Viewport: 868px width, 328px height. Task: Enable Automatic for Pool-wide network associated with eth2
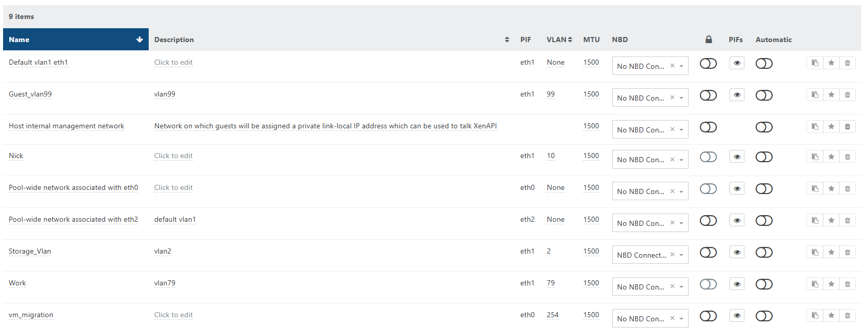click(x=763, y=221)
